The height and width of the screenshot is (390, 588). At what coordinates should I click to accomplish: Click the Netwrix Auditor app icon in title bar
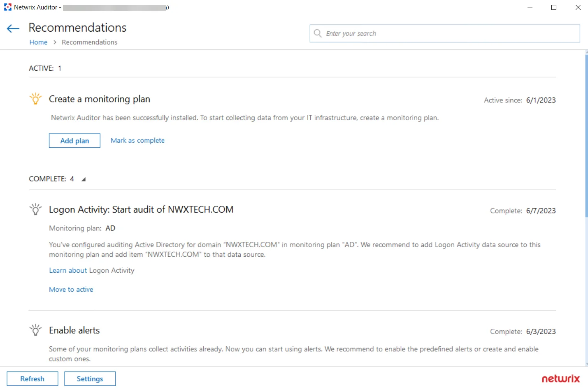pyautogui.click(x=8, y=7)
